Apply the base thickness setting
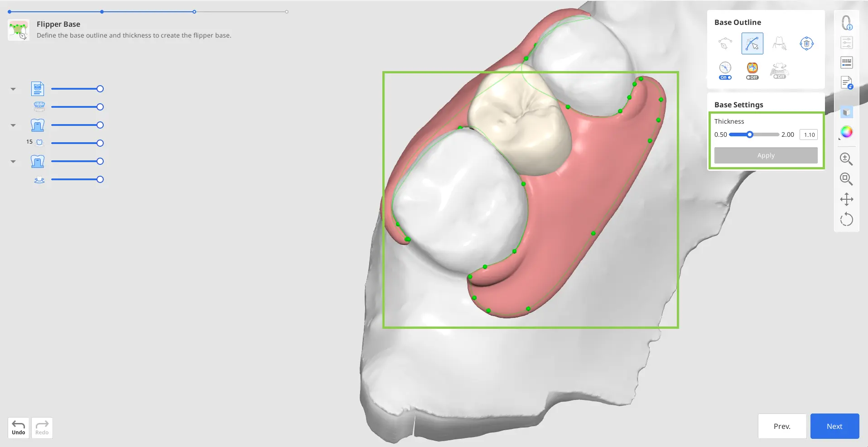This screenshot has height=447, width=868. pos(766,155)
